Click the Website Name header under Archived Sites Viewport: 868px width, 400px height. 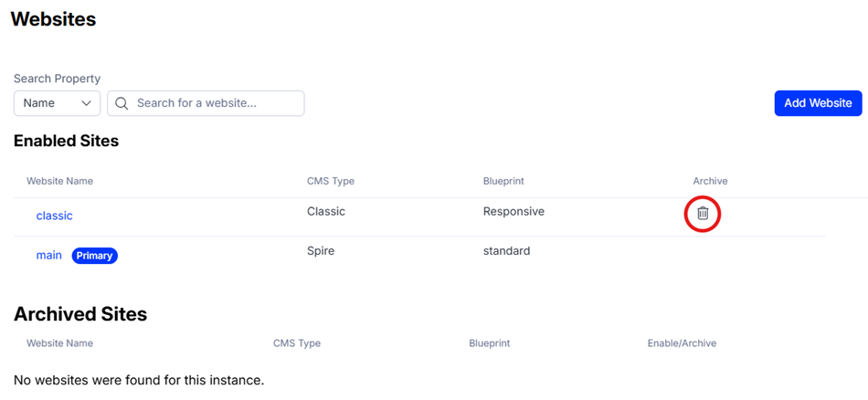pyautogui.click(x=59, y=343)
